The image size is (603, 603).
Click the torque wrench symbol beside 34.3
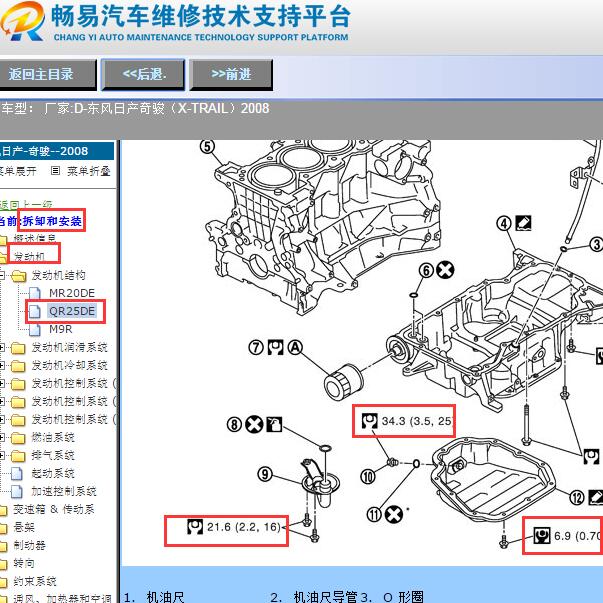point(369,421)
